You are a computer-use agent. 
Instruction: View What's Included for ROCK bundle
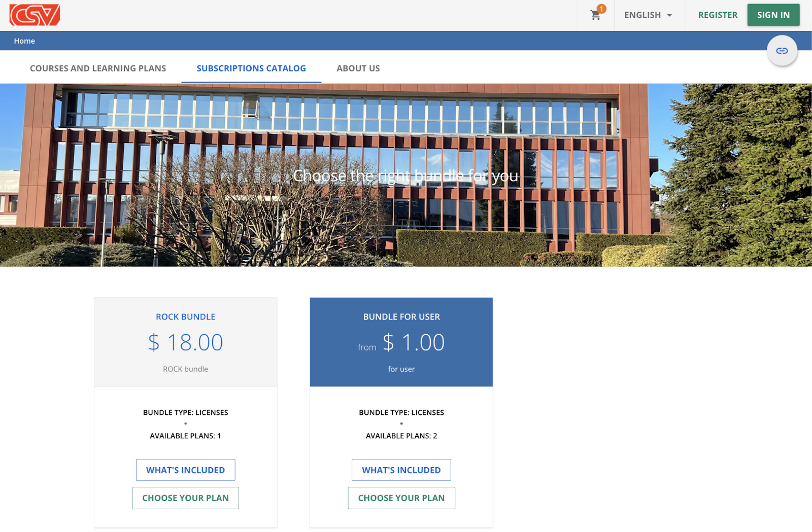185,470
